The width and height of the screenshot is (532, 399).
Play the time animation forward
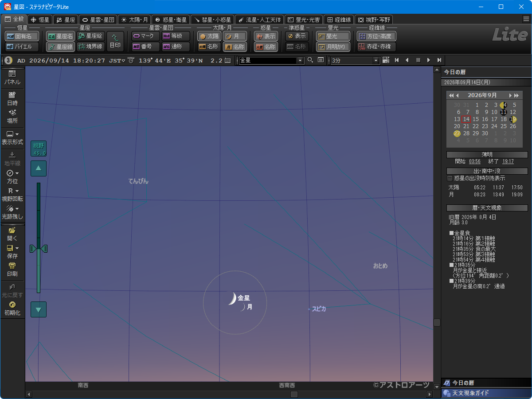428,60
